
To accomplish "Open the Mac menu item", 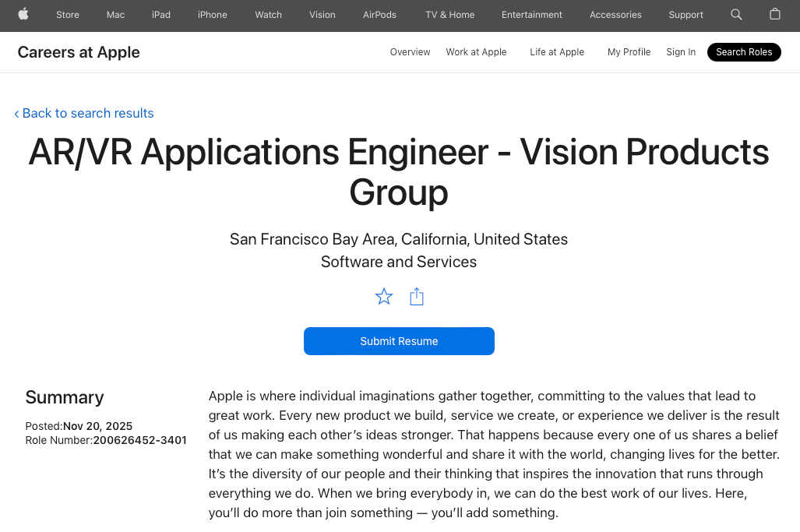I will click(115, 15).
